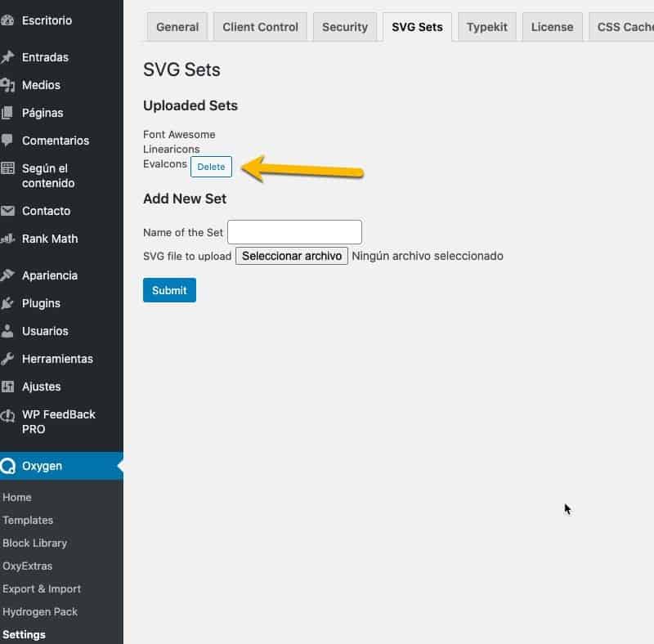Click the Medios media icon
The height and width of the screenshot is (644, 654).
pos(7,85)
